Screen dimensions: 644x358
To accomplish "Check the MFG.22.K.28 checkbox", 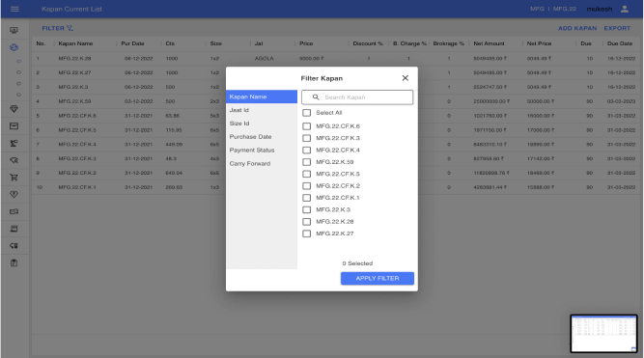I will [x=306, y=221].
